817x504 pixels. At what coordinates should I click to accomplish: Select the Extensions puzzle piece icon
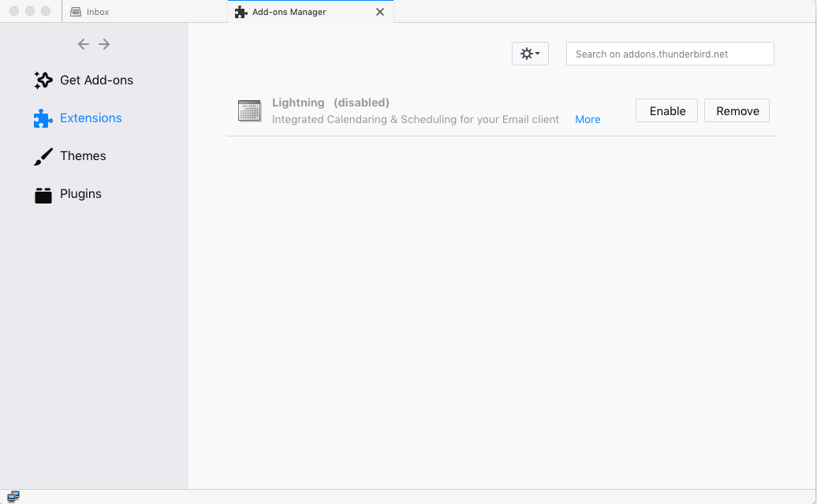(43, 118)
